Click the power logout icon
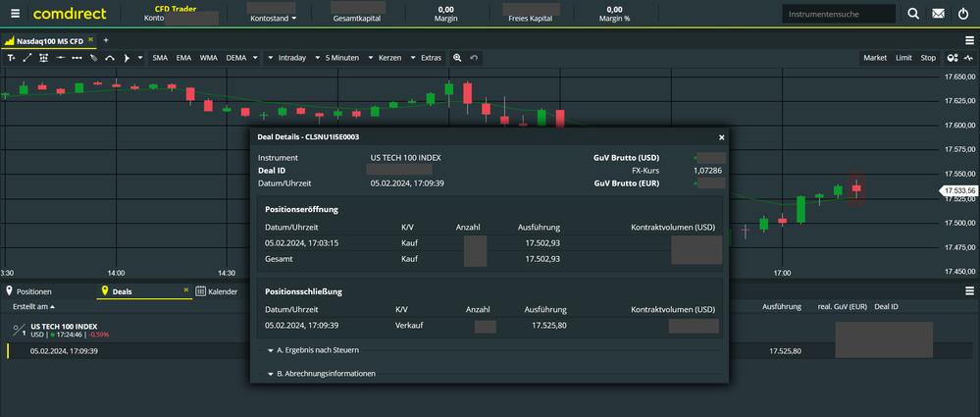The width and height of the screenshot is (980, 417). (963, 13)
